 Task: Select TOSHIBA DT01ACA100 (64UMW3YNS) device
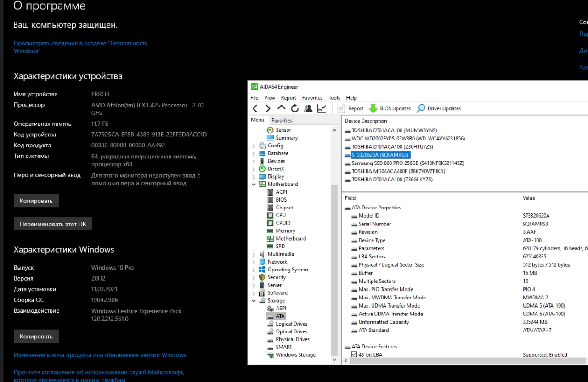pos(390,130)
